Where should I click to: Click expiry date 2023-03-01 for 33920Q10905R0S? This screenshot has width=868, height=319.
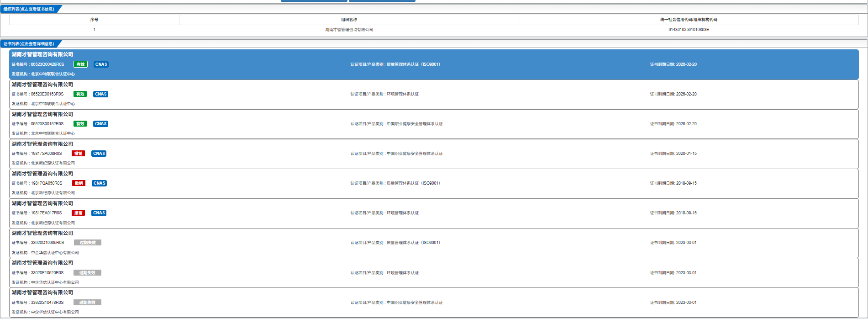(x=686, y=243)
